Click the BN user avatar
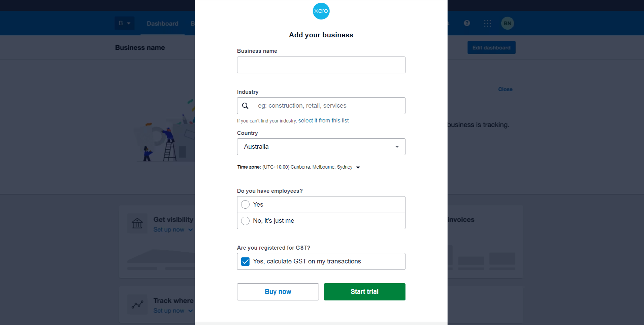 (x=507, y=23)
